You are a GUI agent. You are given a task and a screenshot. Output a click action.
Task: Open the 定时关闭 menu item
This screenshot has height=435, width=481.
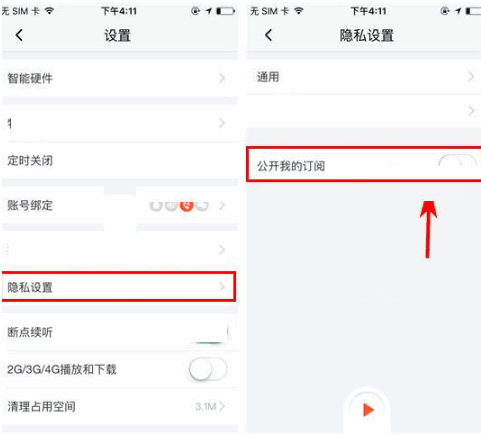(120, 161)
